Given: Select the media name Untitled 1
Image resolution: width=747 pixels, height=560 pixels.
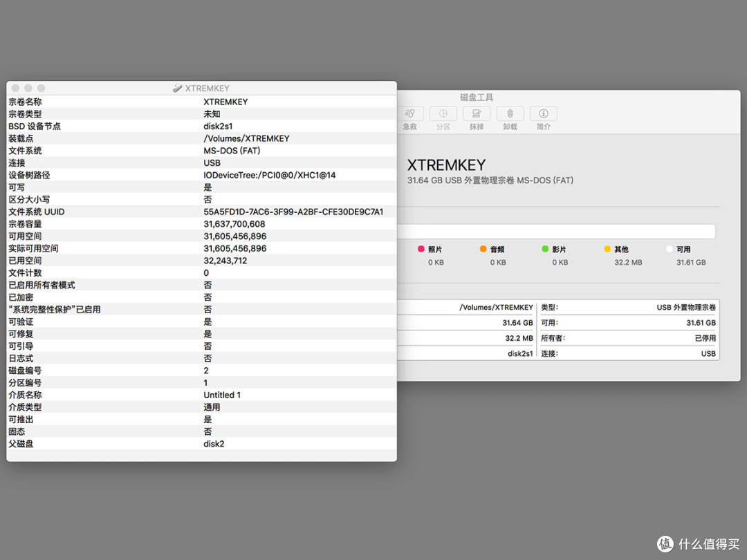Looking at the screenshot, I should (222, 395).
